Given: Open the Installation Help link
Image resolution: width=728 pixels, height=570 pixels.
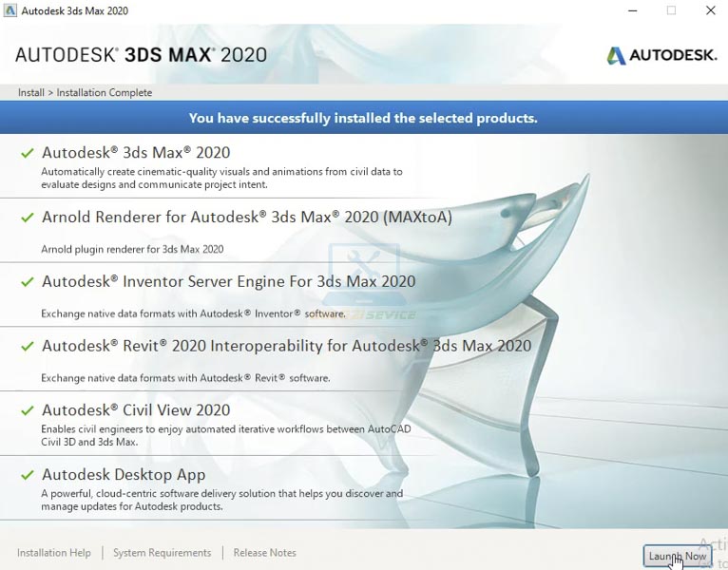Looking at the screenshot, I should pyautogui.click(x=54, y=553).
